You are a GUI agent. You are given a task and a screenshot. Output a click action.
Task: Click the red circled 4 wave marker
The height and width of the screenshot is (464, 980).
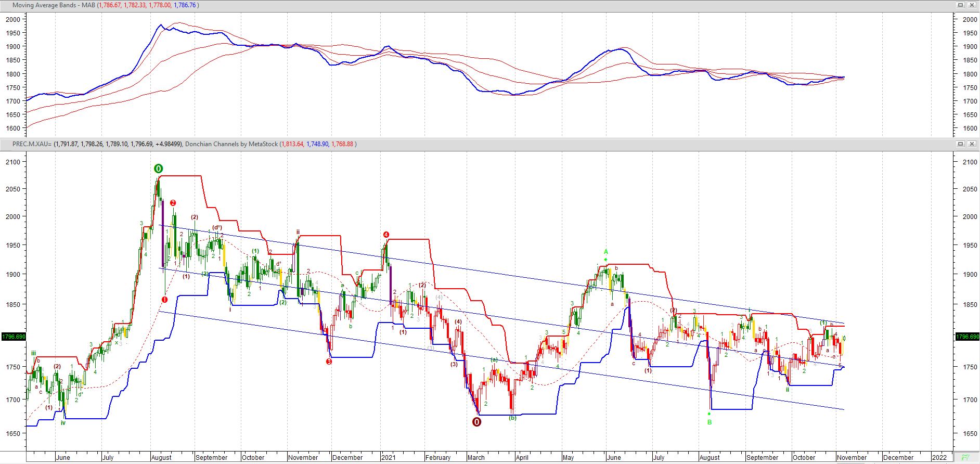[x=386, y=235]
